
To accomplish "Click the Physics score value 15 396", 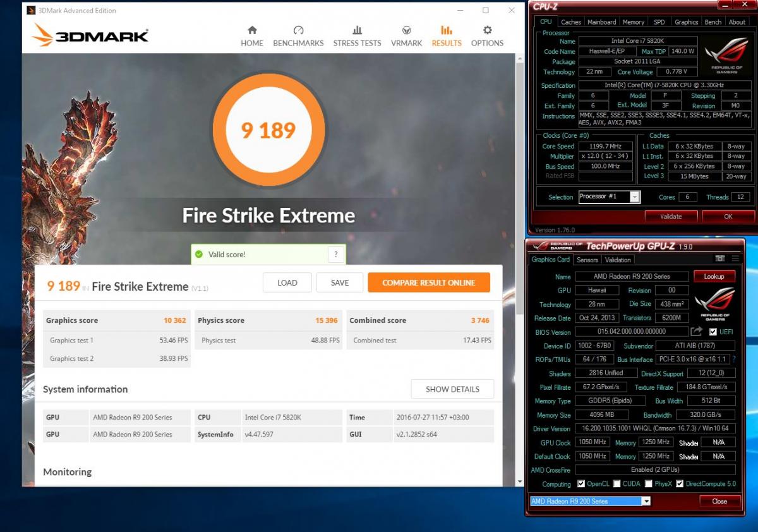I will [x=327, y=320].
